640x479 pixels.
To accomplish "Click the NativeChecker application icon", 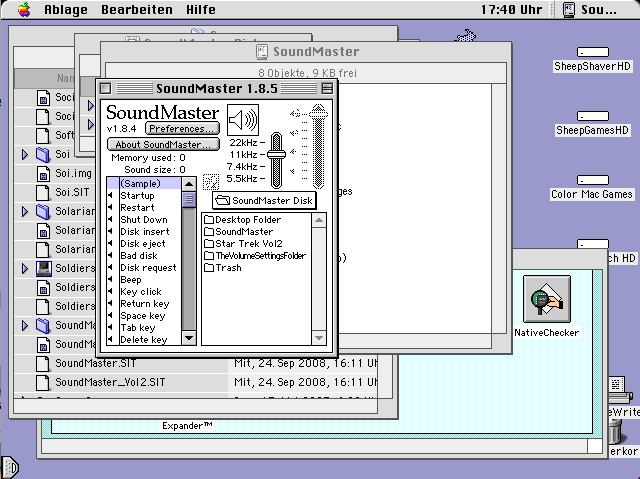I will pos(547,299).
